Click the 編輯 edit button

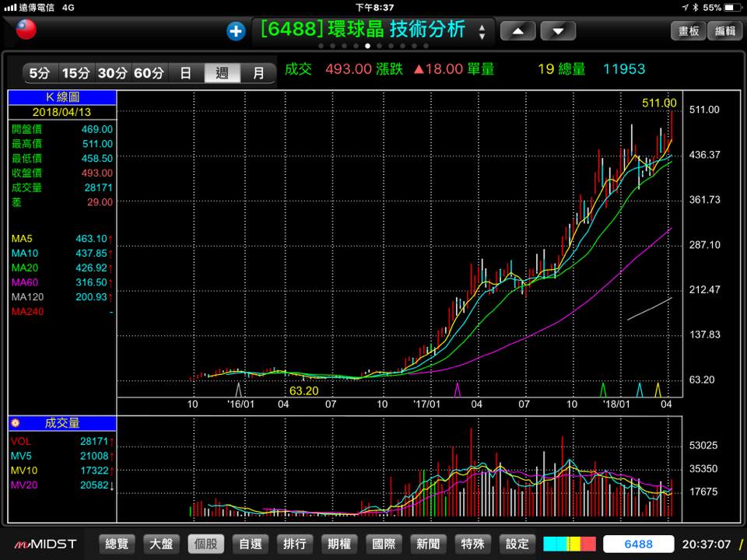point(724,30)
